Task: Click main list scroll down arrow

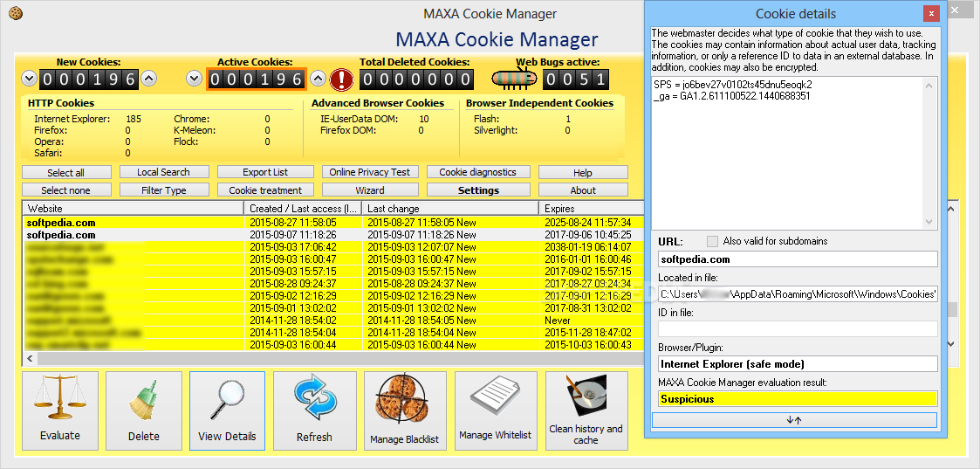Action: pyautogui.click(x=950, y=344)
